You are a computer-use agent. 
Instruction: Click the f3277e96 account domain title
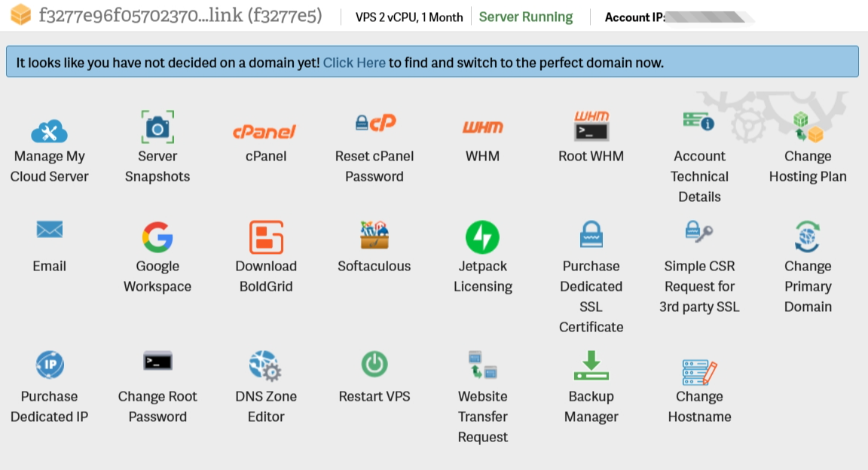point(181,16)
